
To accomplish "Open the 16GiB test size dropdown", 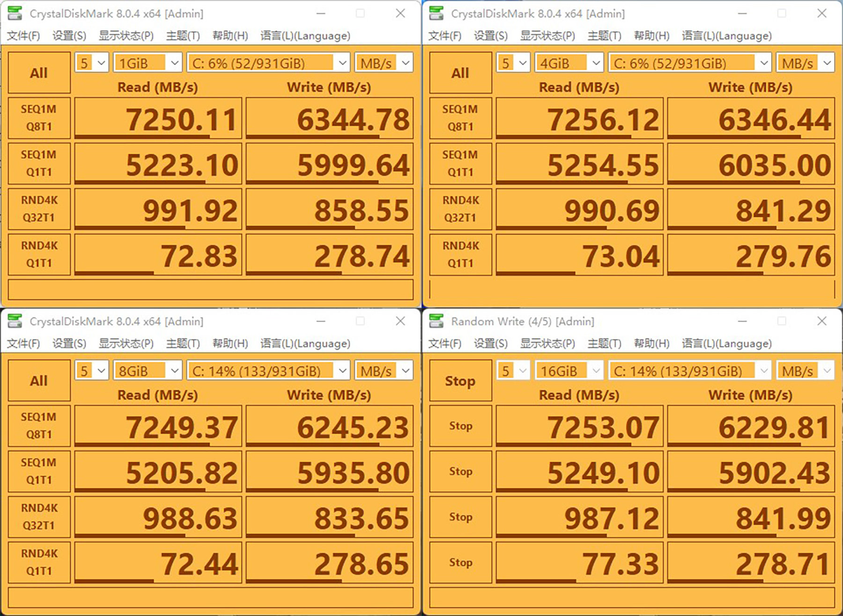I will [569, 371].
